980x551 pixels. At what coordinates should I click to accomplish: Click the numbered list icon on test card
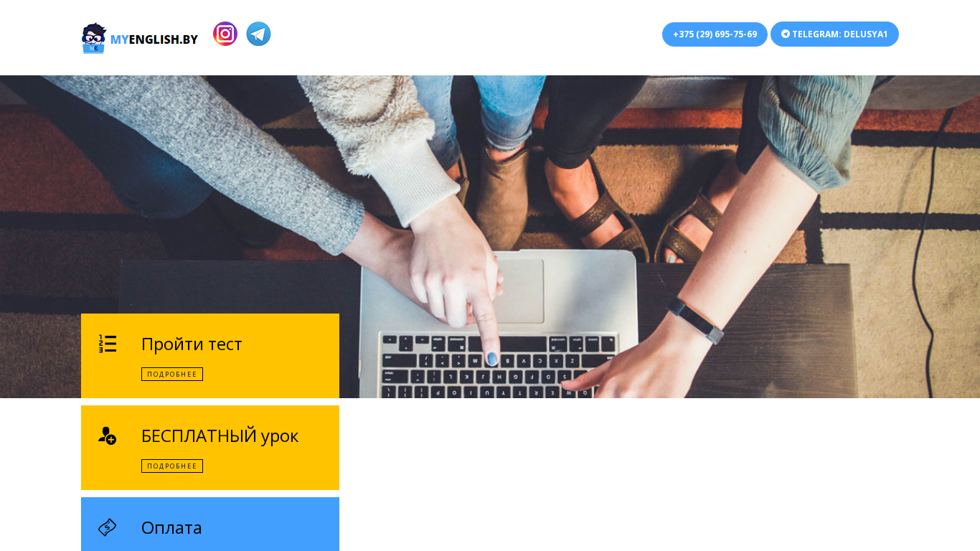[108, 344]
